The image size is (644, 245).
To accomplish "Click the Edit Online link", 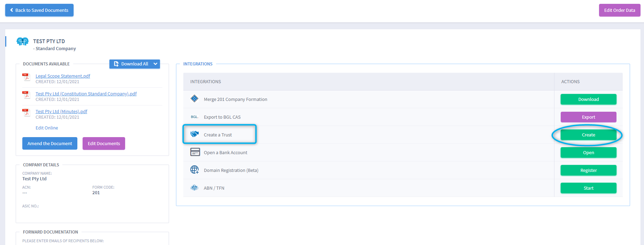I will tap(47, 128).
